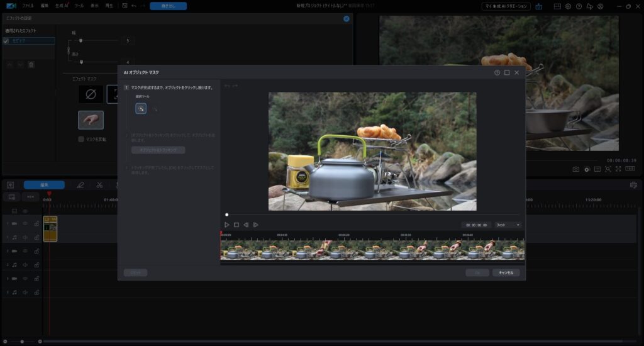This screenshot has height=346, width=644.
Task: Step to next frame in mask dialog
Action: tap(255, 225)
